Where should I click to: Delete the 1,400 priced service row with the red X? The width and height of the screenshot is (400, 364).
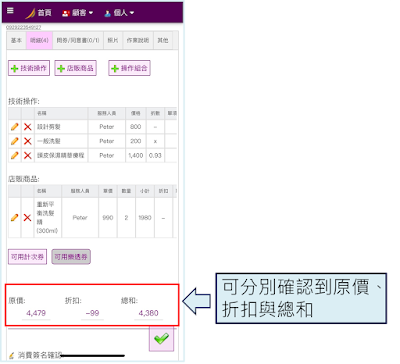tap(28, 155)
